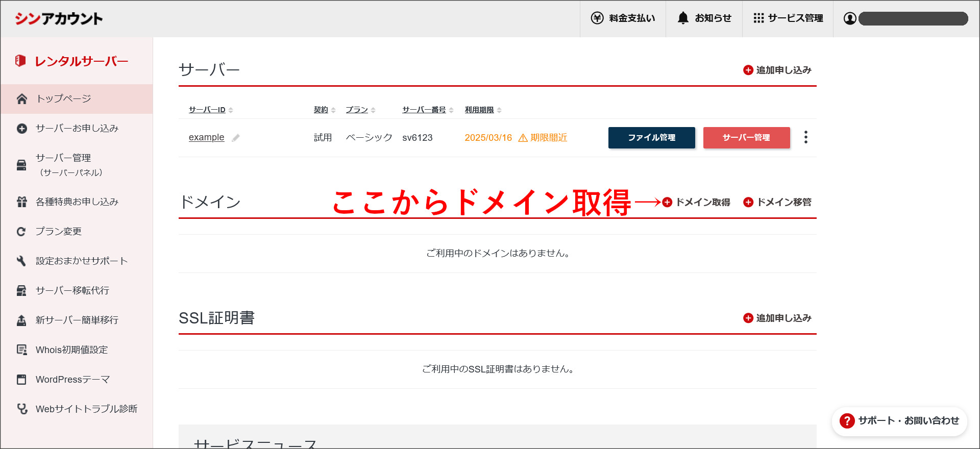
Task: Sort table by 契約 column
Action: pyautogui.click(x=324, y=110)
